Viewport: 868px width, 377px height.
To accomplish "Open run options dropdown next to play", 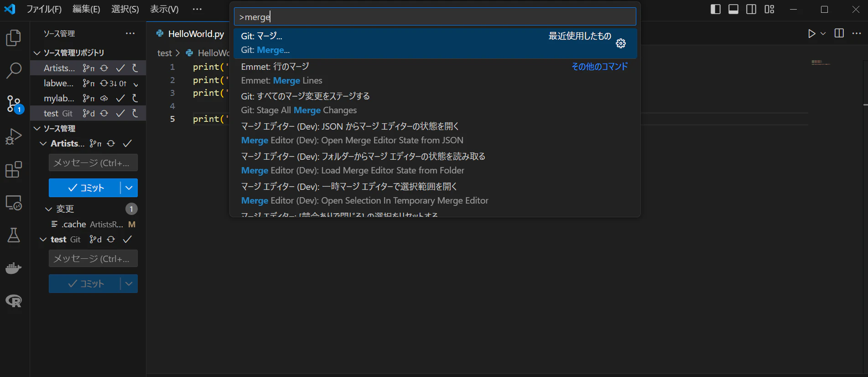I will point(823,33).
